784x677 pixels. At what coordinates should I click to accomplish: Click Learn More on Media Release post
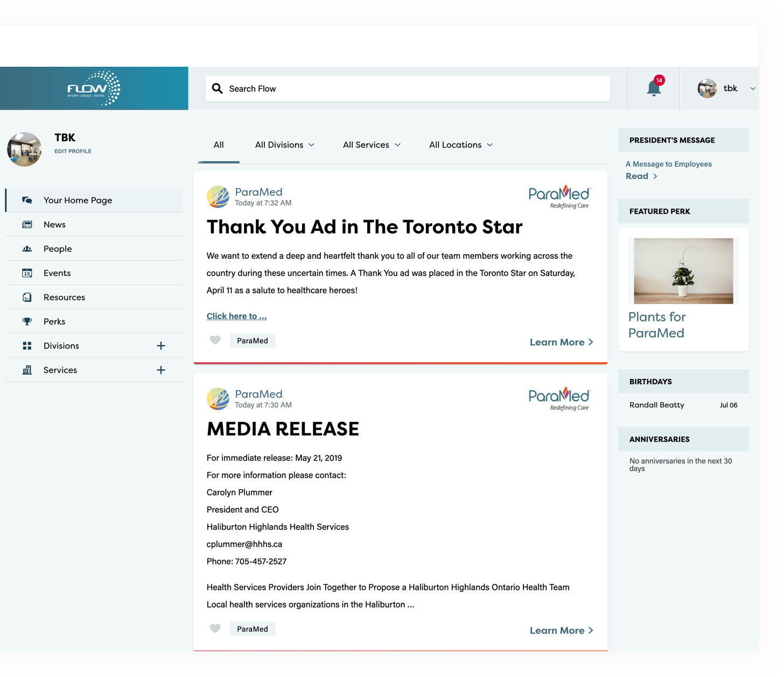click(562, 631)
